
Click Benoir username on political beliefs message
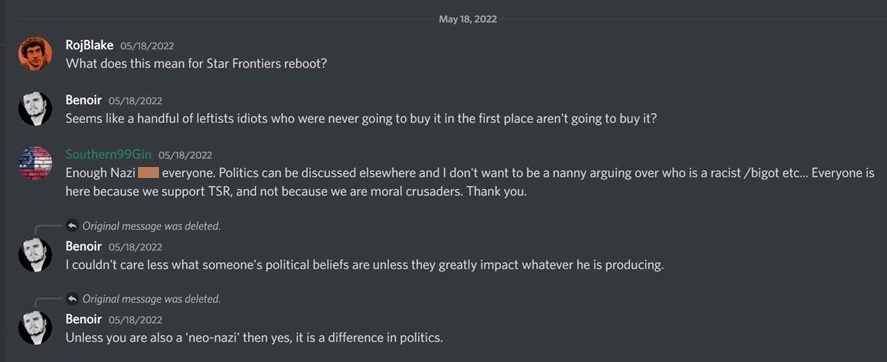click(x=84, y=246)
